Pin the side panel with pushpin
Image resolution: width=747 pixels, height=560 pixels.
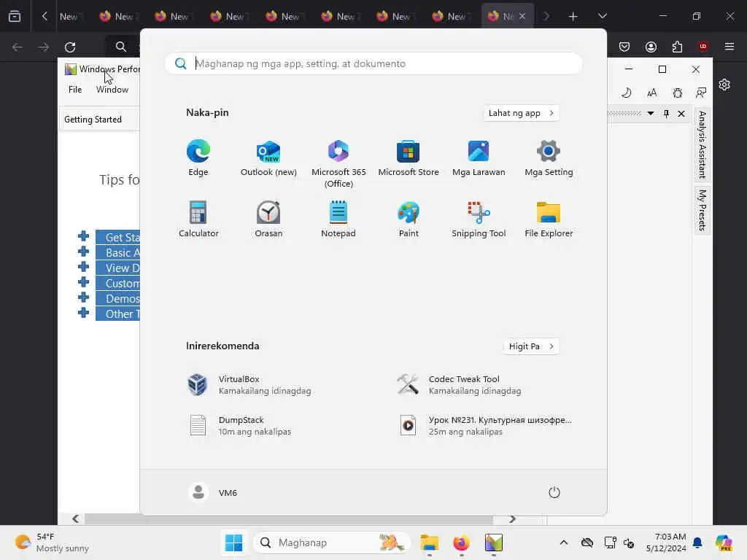[666, 113]
